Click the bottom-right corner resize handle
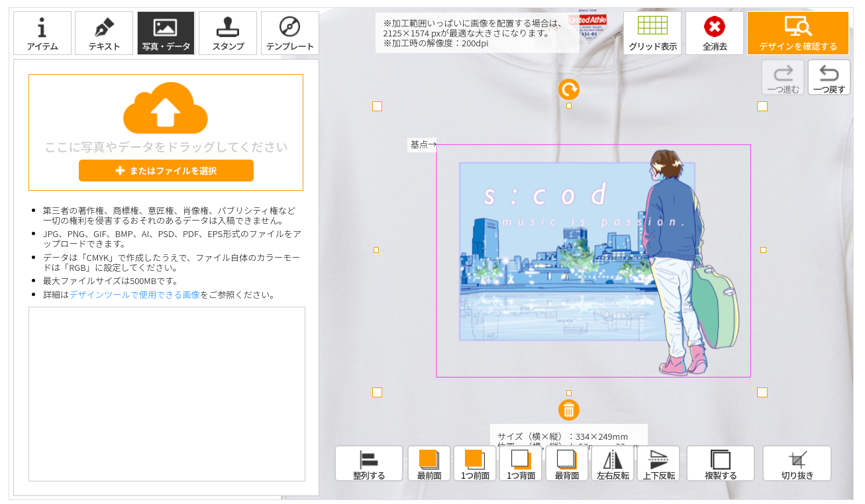The height and width of the screenshot is (504, 865). click(x=762, y=392)
